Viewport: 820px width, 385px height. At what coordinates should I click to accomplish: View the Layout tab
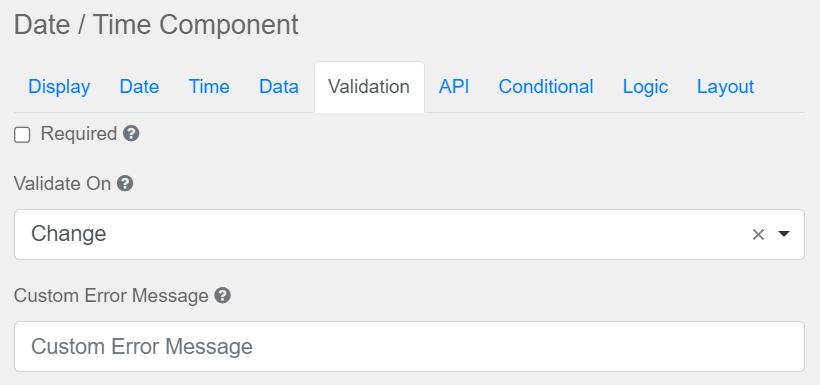(x=725, y=87)
